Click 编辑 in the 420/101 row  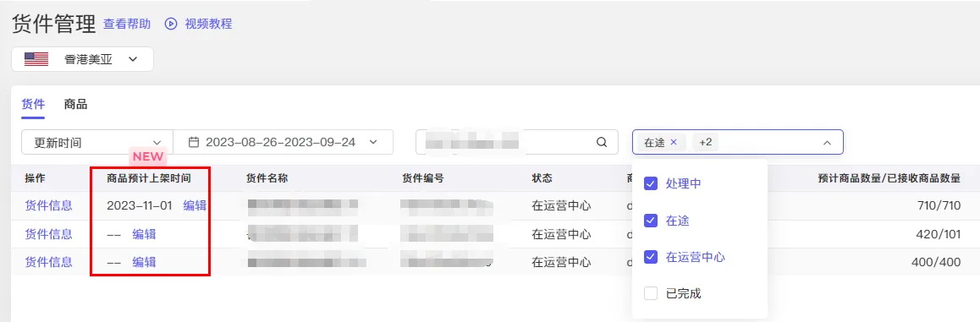144,234
